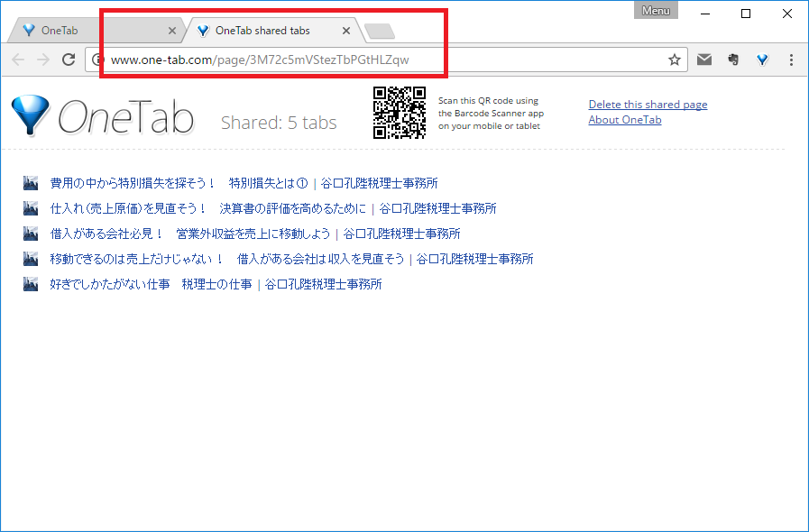The width and height of the screenshot is (809, 532).
Task: Open a new tab with the new tab button
Action: coord(380,32)
